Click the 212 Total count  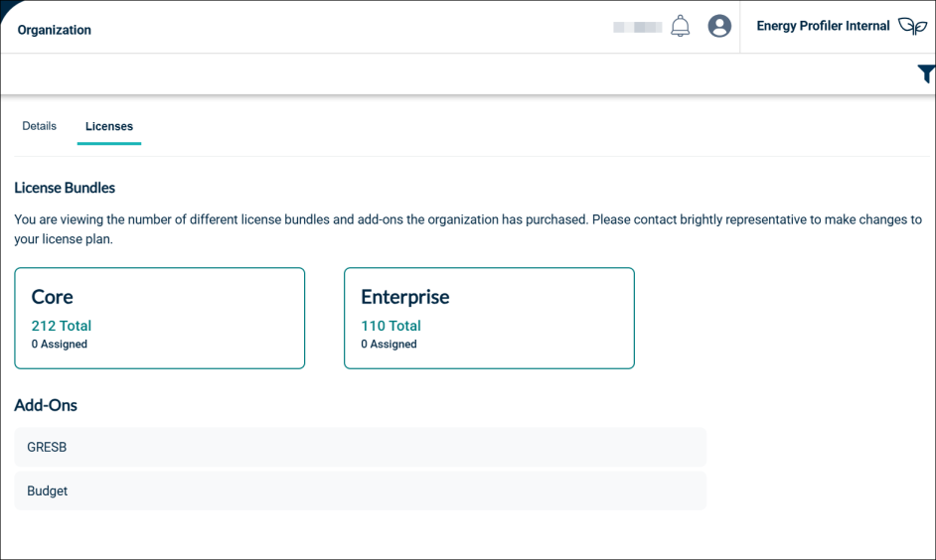62,326
